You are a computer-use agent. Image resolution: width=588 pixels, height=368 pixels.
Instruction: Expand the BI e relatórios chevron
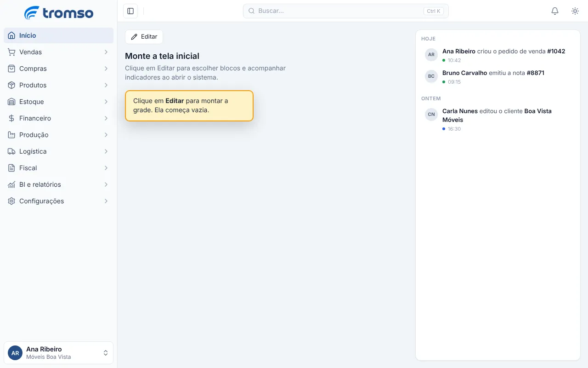[x=106, y=184]
